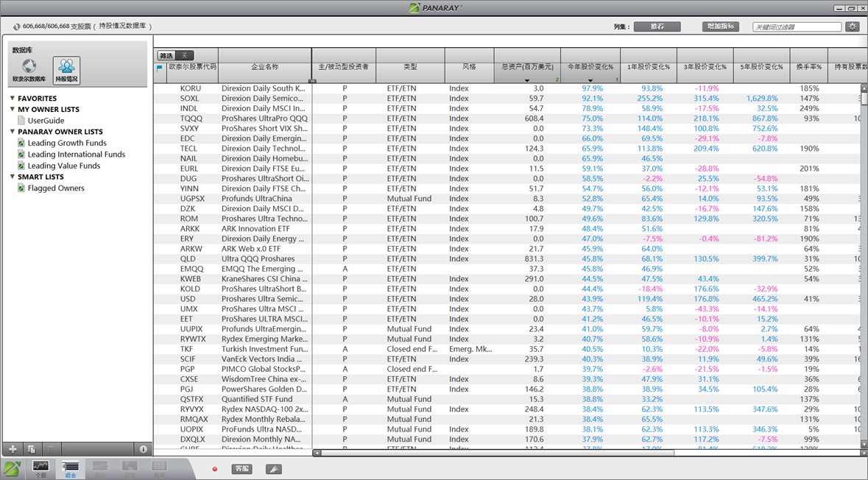Open 客服 customer service
868x480 pixels.
point(242,469)
